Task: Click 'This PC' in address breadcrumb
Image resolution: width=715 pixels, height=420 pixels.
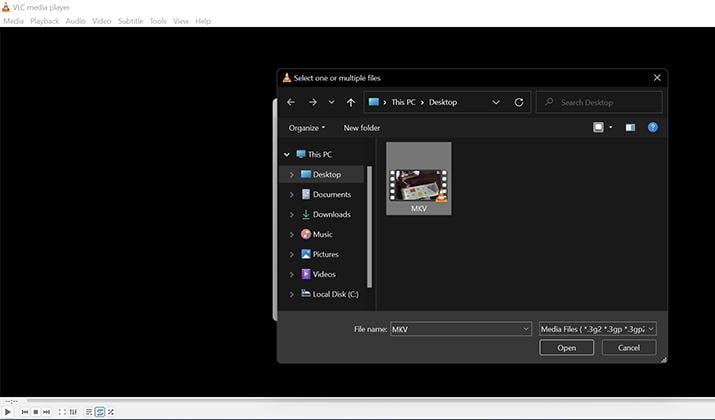Action: point(403,102)
